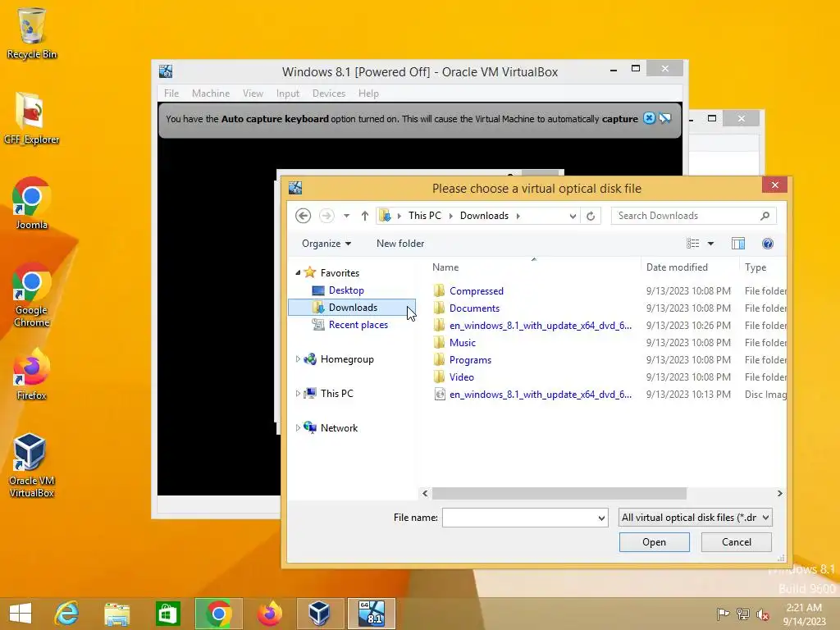Select the Documents folder

474,308
